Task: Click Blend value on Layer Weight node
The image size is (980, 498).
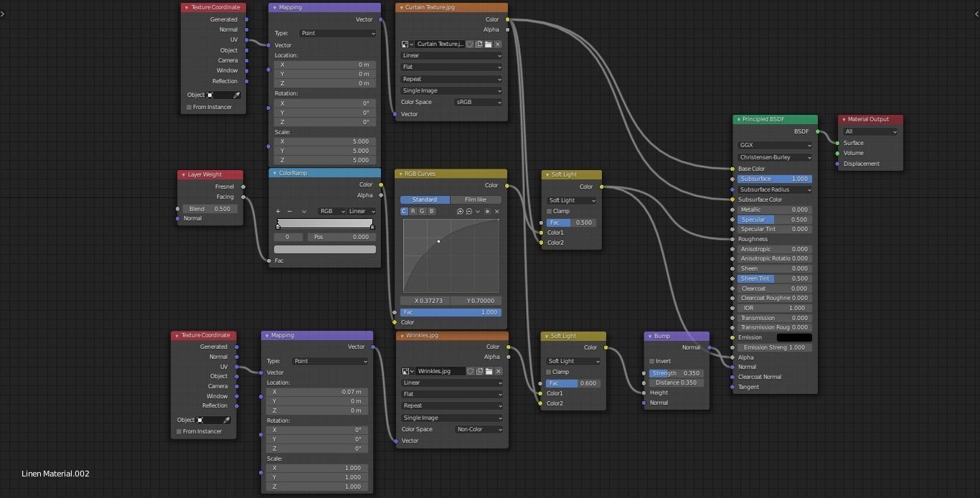Action: tap(209, 209)
